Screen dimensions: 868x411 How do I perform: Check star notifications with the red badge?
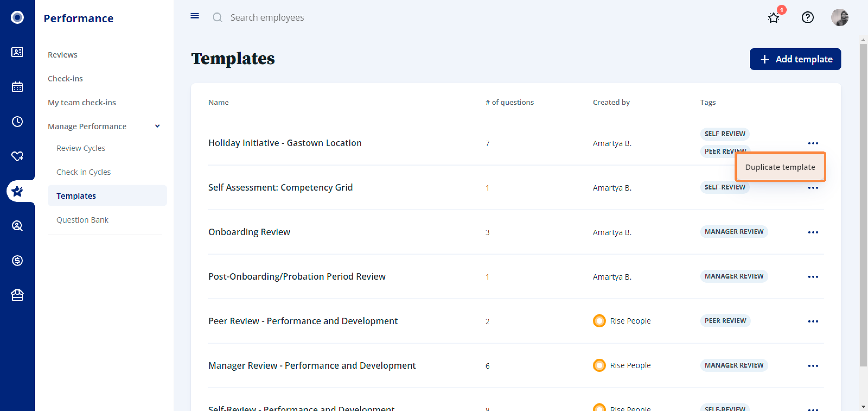[774, 18]
